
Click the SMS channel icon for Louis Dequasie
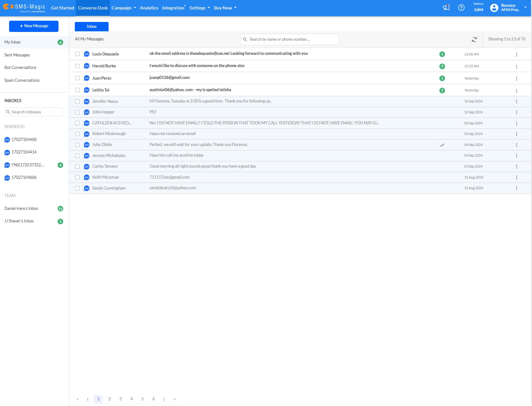[x=87, y=54]
